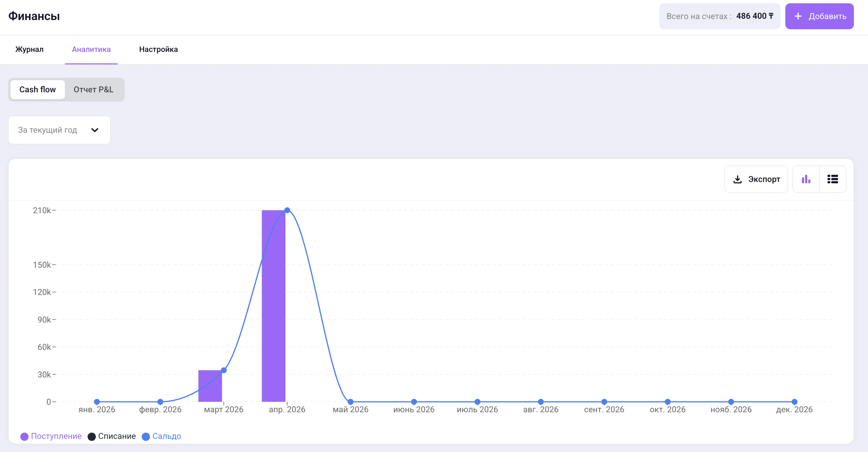Image resolution: width=868 pixels, height=452 pixels.
Task: Select the Аналитика tab
Action: coord(91,49)
